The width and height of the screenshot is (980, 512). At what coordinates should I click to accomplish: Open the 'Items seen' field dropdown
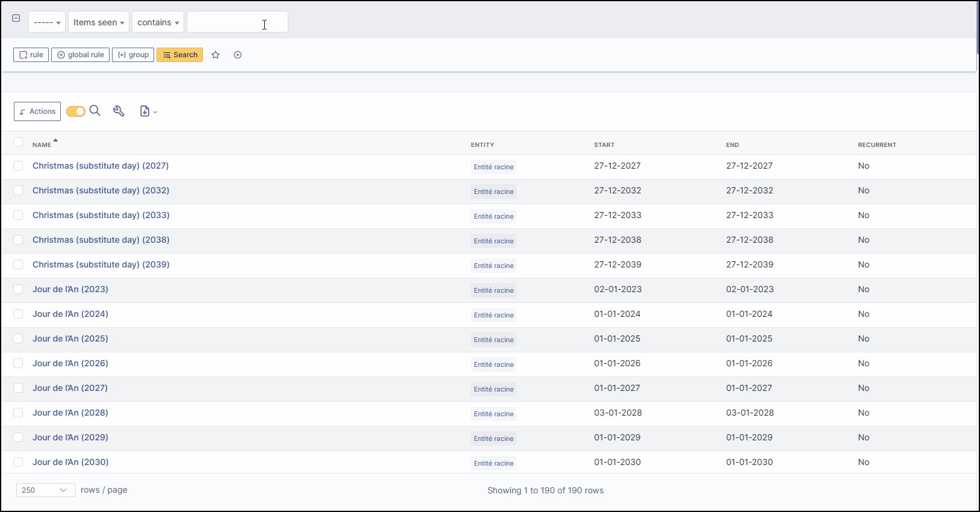click(99, 22)
